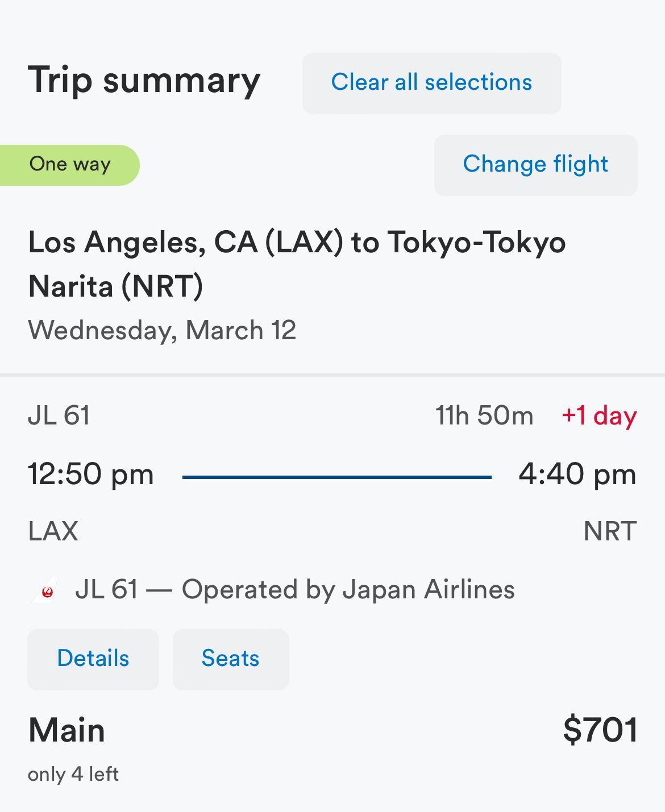Click the Japan Airlines tail logo icon

(45, 590)
